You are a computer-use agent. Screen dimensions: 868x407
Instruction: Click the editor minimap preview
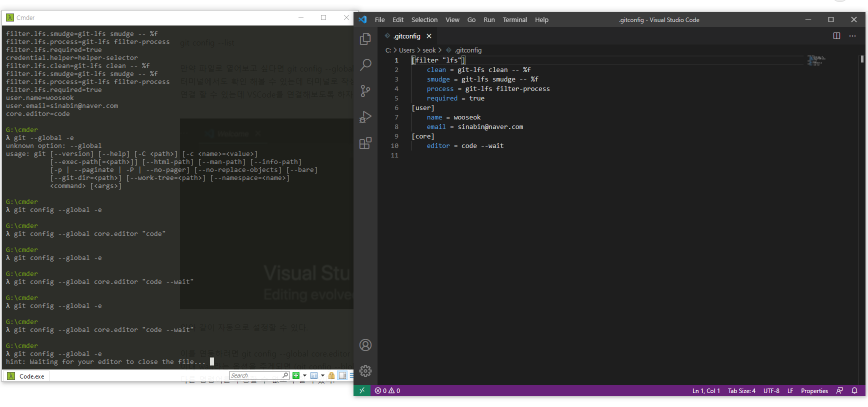click(816, 60)
